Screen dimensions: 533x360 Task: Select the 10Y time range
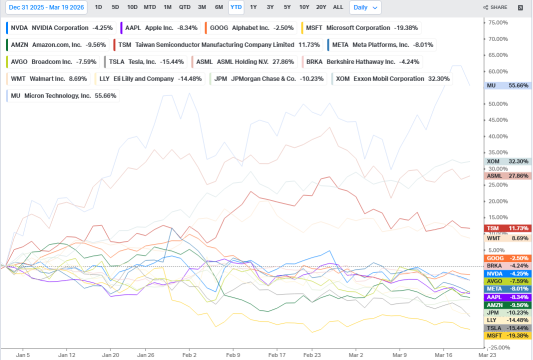coord(304,7)
